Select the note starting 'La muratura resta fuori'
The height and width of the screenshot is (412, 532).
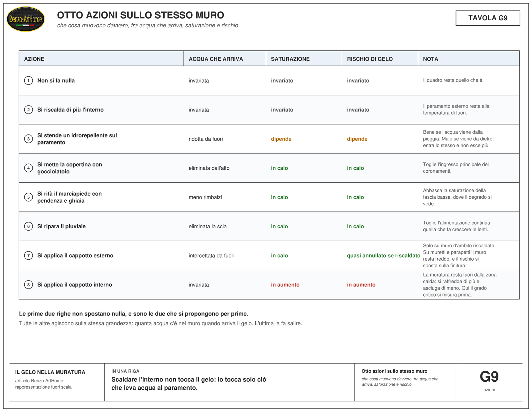point(460,285)
